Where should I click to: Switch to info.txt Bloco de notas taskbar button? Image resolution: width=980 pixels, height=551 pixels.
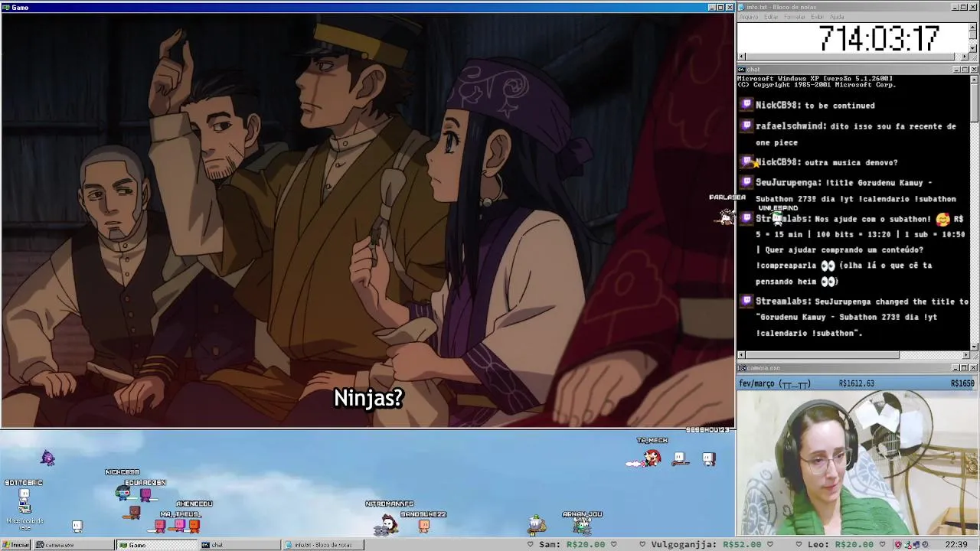322,545
